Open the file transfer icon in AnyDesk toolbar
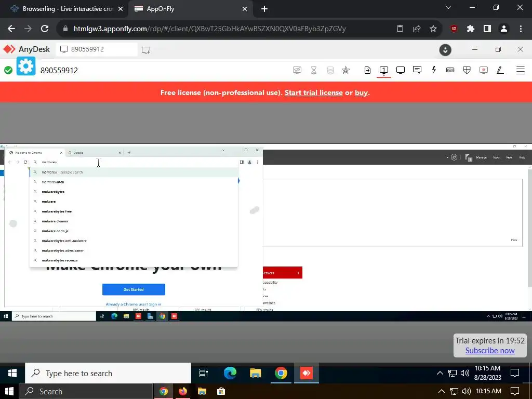Viewport: 532px width, 399px height. [x=367, y=70]
